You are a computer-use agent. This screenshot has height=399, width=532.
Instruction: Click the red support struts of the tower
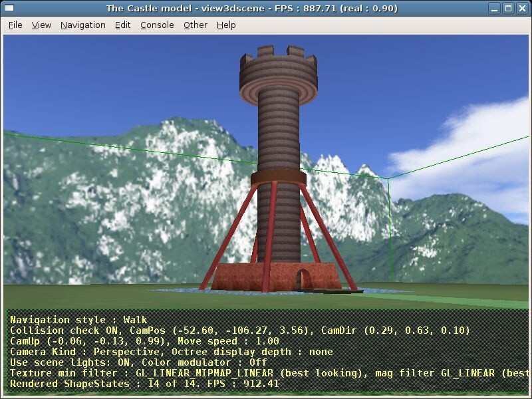click(233, 233)
